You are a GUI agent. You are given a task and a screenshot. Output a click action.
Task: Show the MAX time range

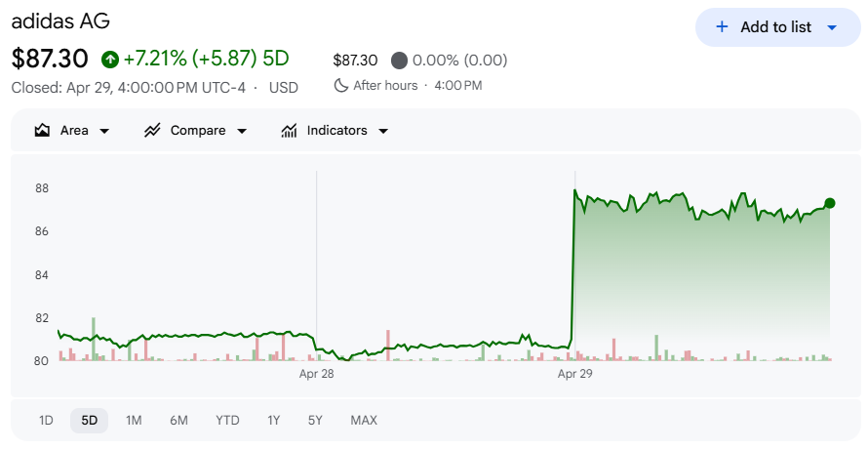click(x=364, y=421)
